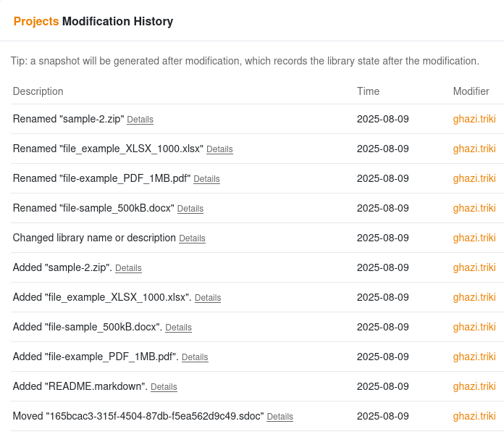This screenshot has height=437, width=504.
Task: View Details of Renamed file-sample_500kB.docx
Action: (x=190, y=209)
